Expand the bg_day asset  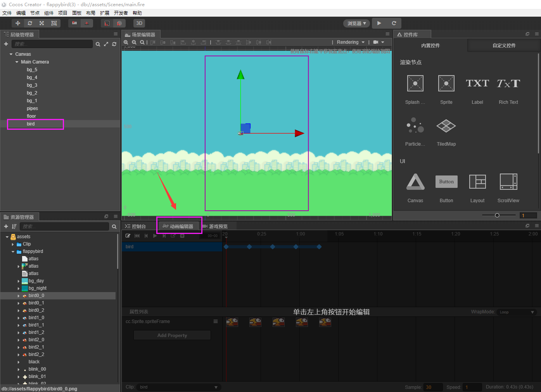pyautogui.click(x=19, y=281)
